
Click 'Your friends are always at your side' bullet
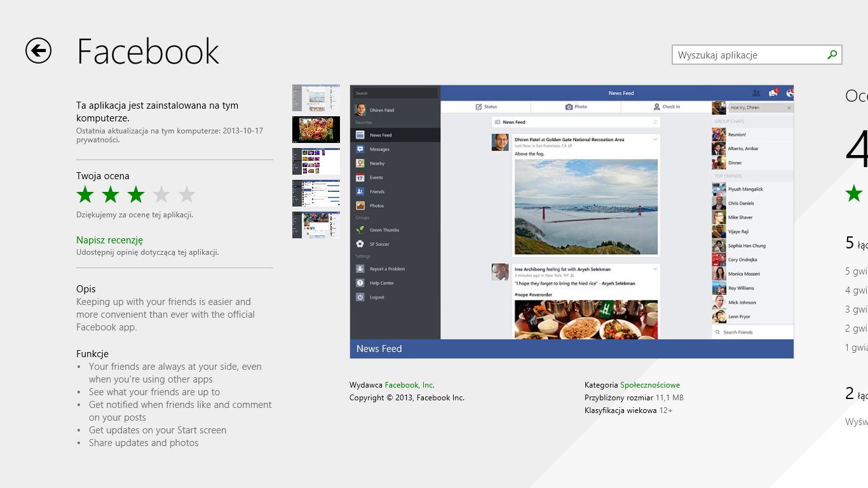point(175,372)
